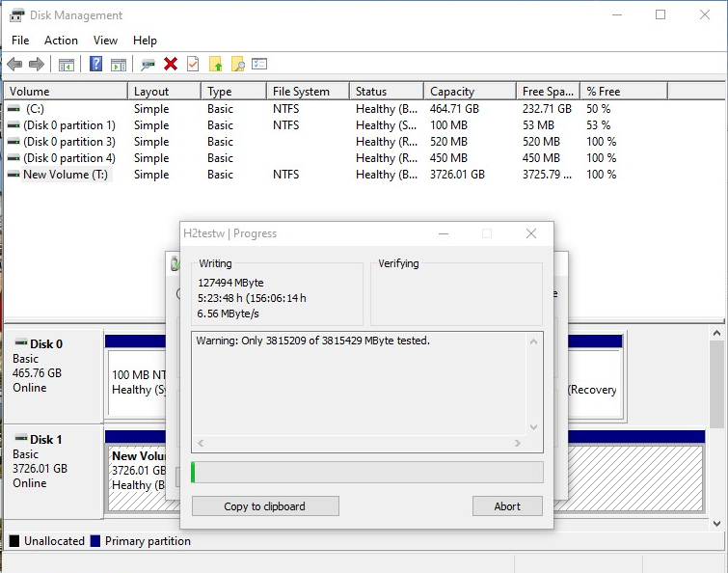Toggle the Show/Hide Console Tree icon
This screenshot has width=728, height=573.
tap(67, 65)
